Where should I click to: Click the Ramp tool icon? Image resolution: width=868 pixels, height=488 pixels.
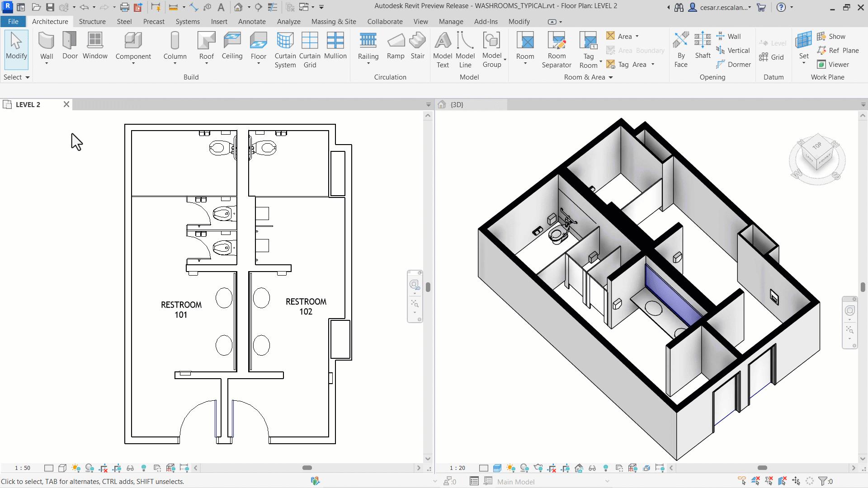click(396, 41)
